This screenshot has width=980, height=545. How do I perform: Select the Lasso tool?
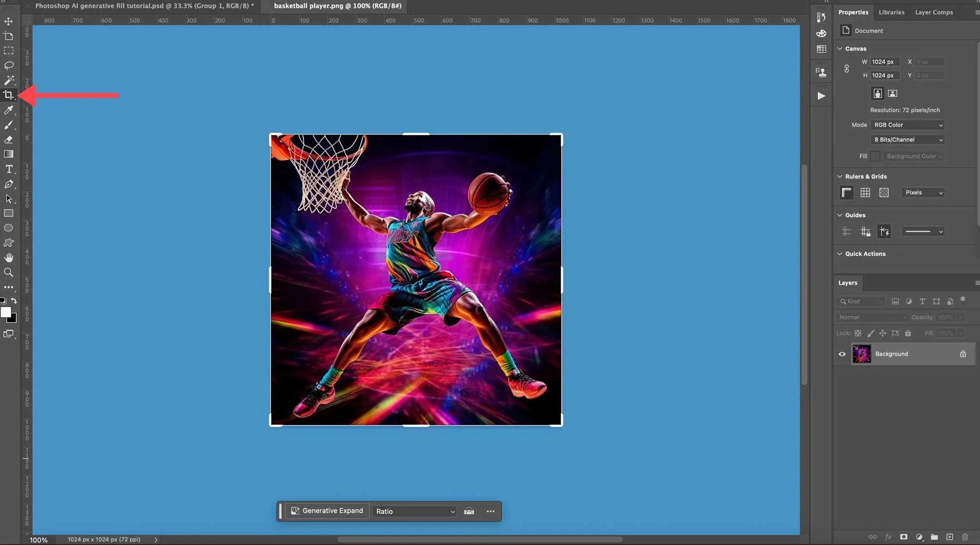(9, 66)
